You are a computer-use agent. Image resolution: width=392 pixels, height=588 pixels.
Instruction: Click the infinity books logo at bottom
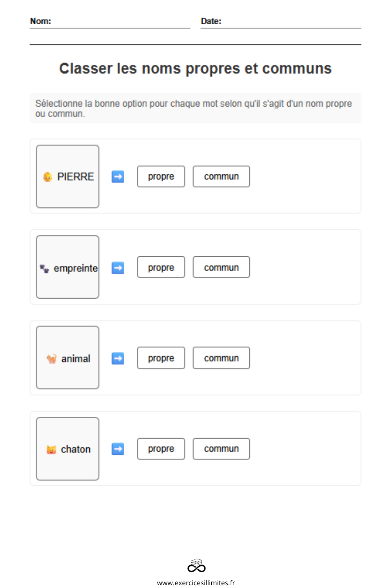coord(196,566)
